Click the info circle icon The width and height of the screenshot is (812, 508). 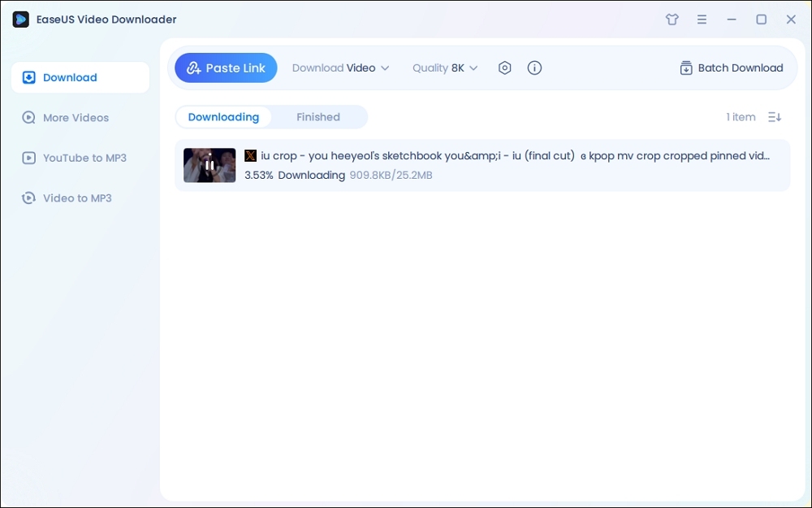tap(534, 68)
